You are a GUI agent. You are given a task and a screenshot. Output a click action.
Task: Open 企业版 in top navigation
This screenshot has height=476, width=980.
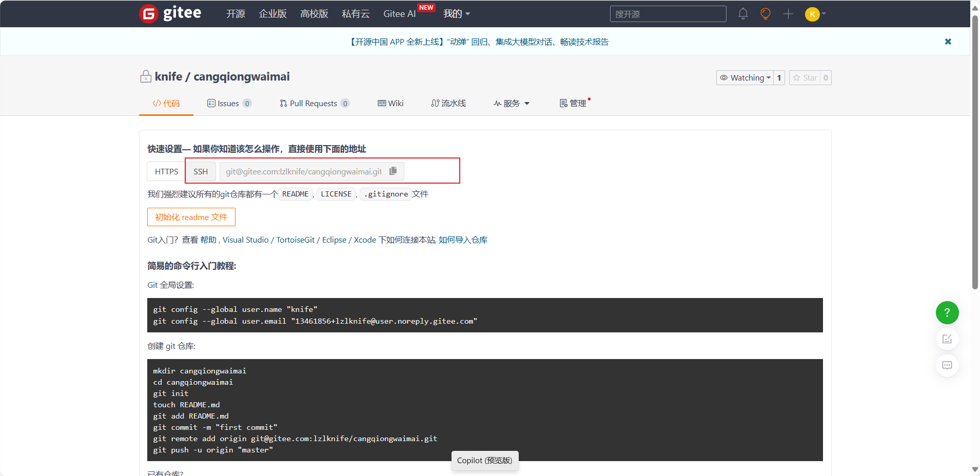(x=272, y=14)
